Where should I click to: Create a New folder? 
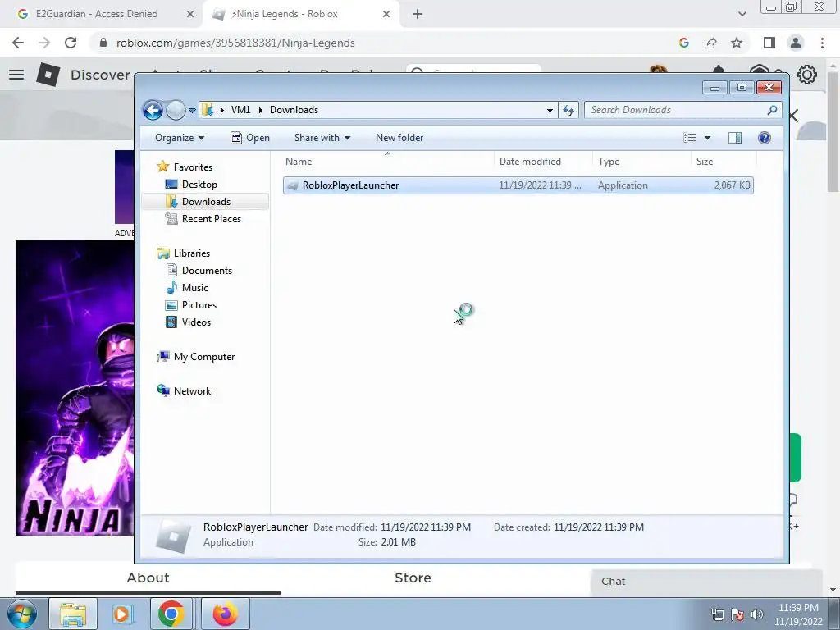[399, 138]
